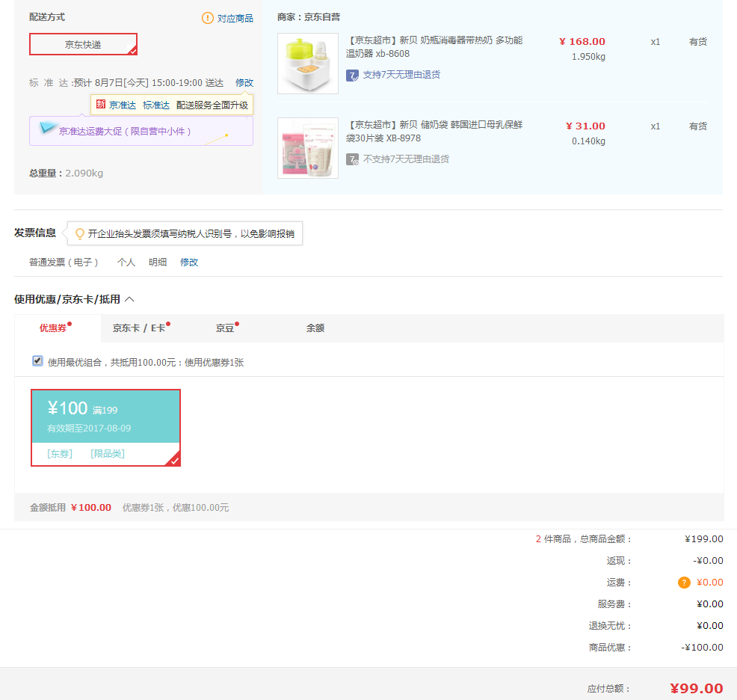
Task: Switch to the 余额 tab
Action: 315,328
